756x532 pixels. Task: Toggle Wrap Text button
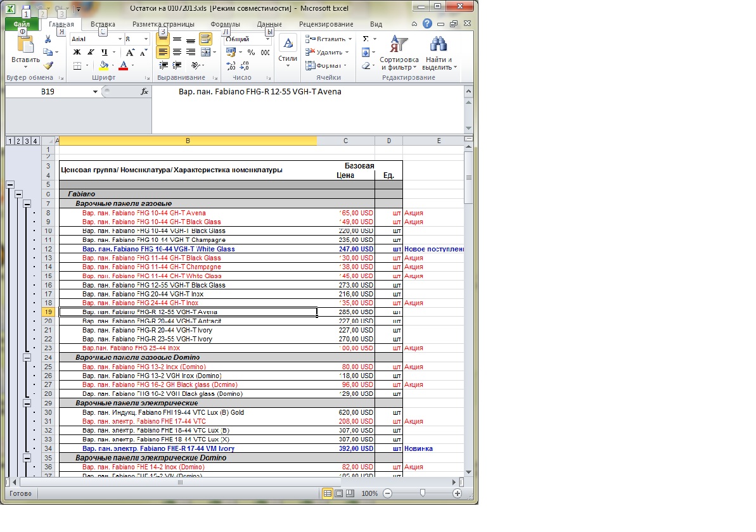click(x=206, y=39)
